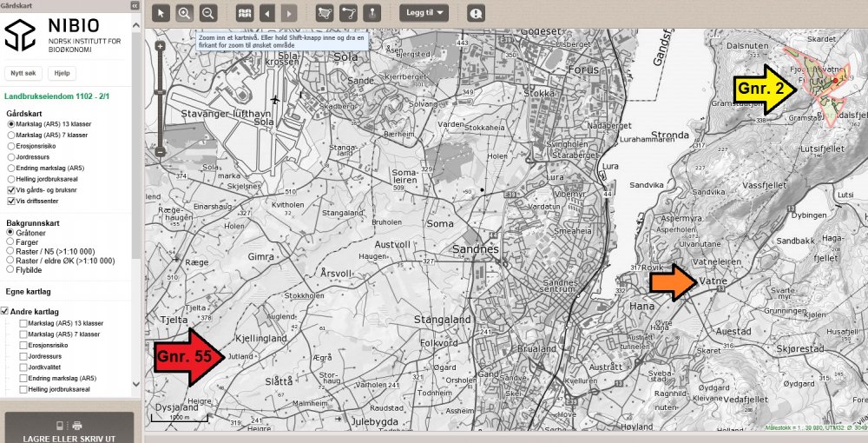868x443 pixels.
Task: Click the Nytt søk button
Action: click(x=23, y=74)
